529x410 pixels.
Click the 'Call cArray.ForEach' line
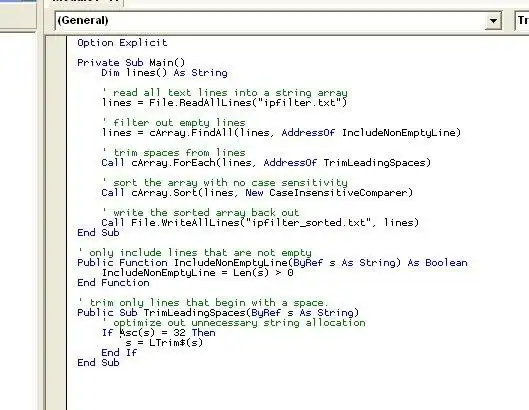pos(266,163)
